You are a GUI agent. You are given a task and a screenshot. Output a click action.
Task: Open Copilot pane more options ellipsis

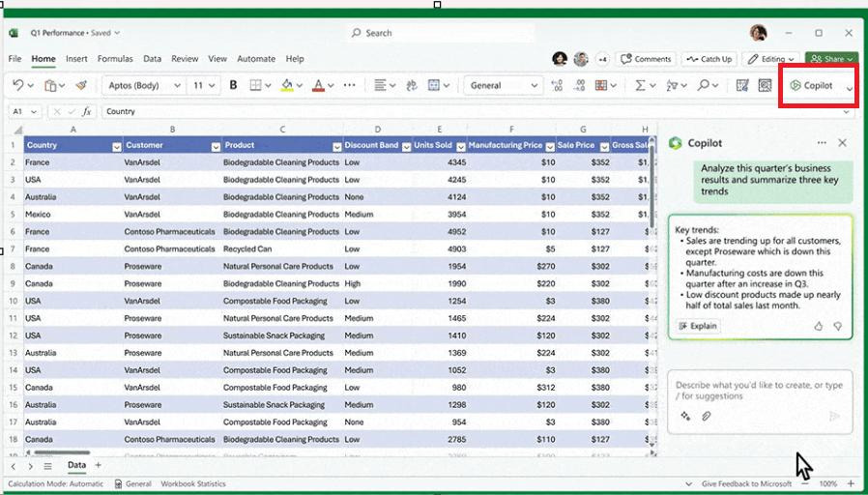pos(822,143)
